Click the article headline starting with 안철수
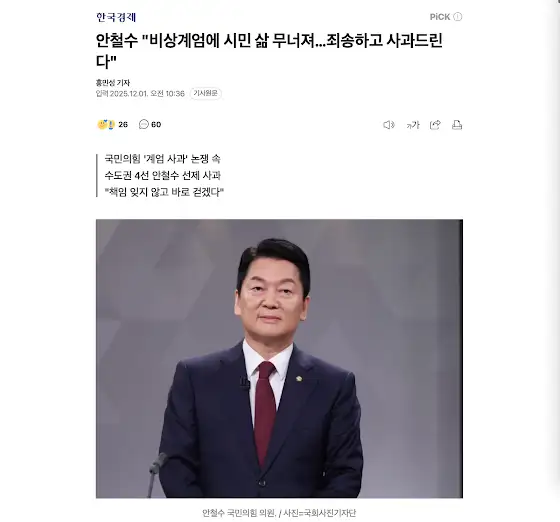Viewport: 560px width, 522px height. pyautogui.click(x=269, y=51)
